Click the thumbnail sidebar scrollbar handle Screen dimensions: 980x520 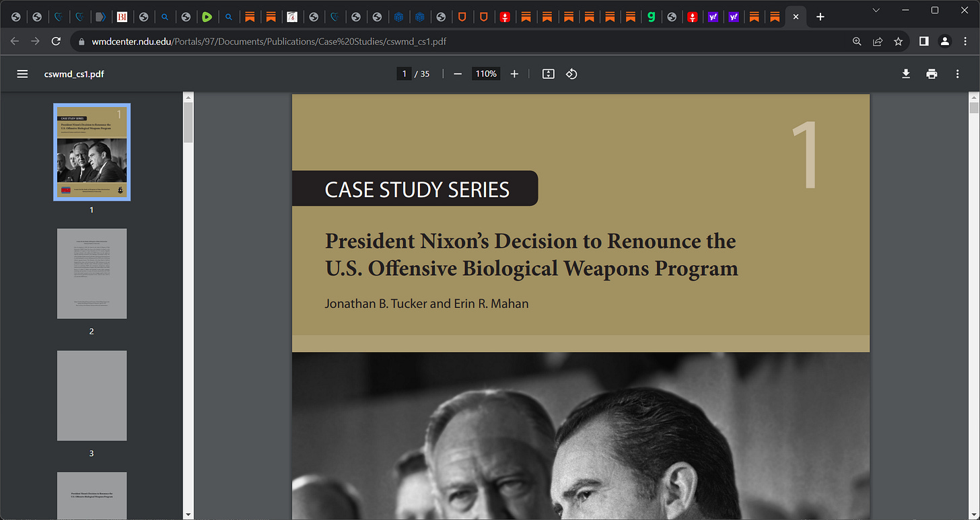coord(188,122)
